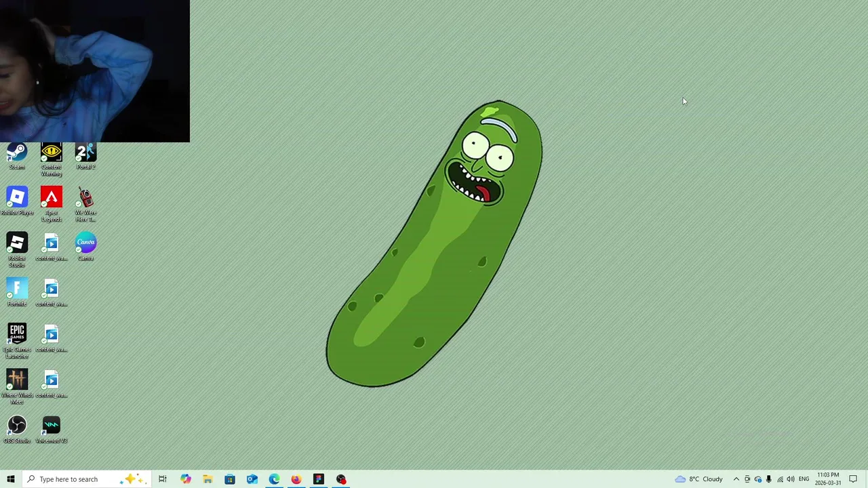Select the OBS Studio desktop shortcut
Screen dimensions: 868x488
[17, 429]
